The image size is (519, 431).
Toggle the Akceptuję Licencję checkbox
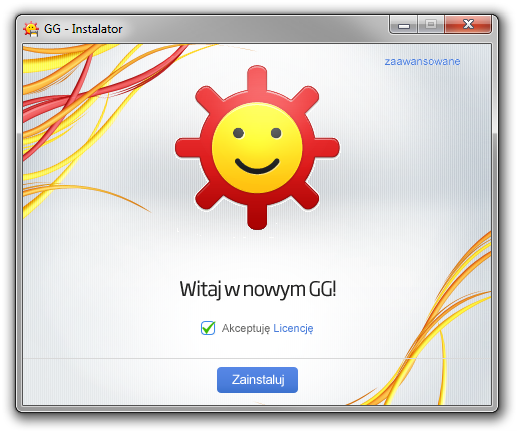(x=208, y=328)
